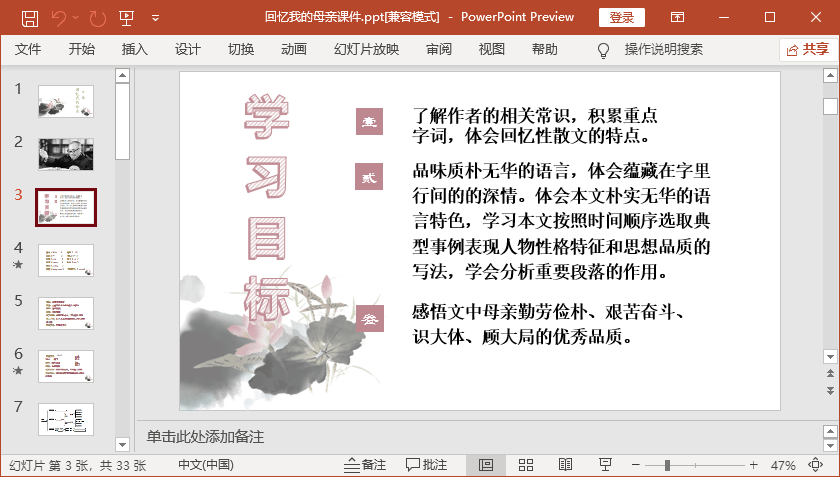The image size is (840, 477).
Task: Click 中文(中国) language indicator
Action: coord(206,465)
